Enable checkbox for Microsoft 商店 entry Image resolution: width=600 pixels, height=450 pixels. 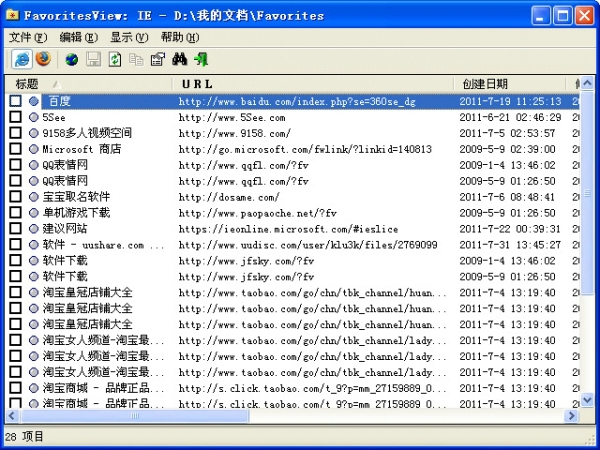click(15, 149)
